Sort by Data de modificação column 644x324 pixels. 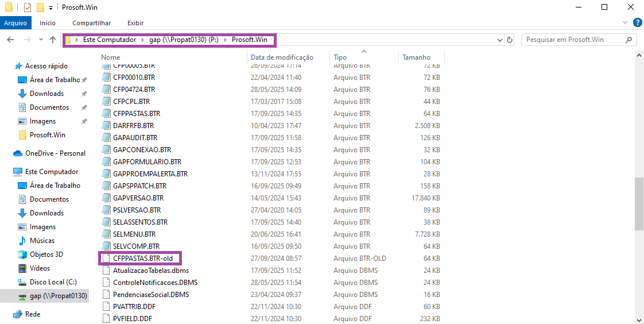[282, 57]
